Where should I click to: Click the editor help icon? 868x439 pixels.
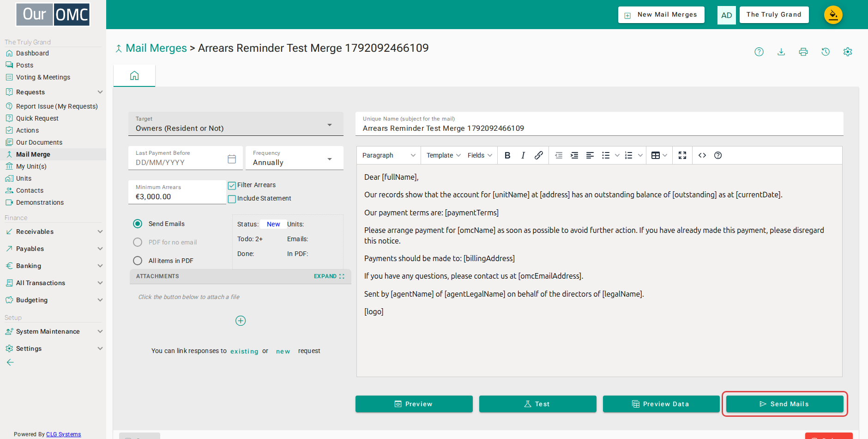coord(718,155)
